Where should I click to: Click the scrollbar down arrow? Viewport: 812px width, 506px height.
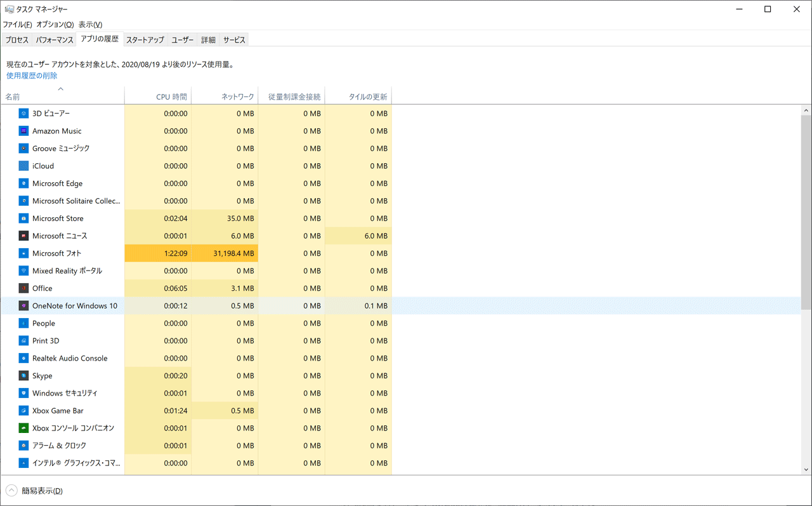[x=806, y=469]
